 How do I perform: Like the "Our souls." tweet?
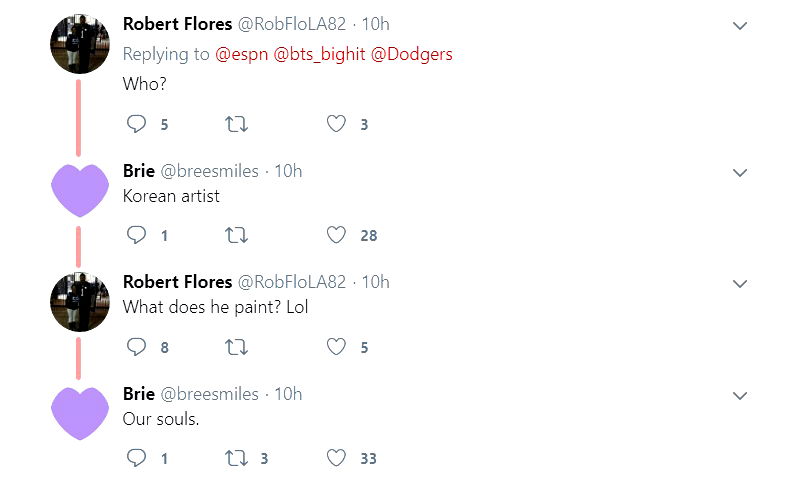337,458
